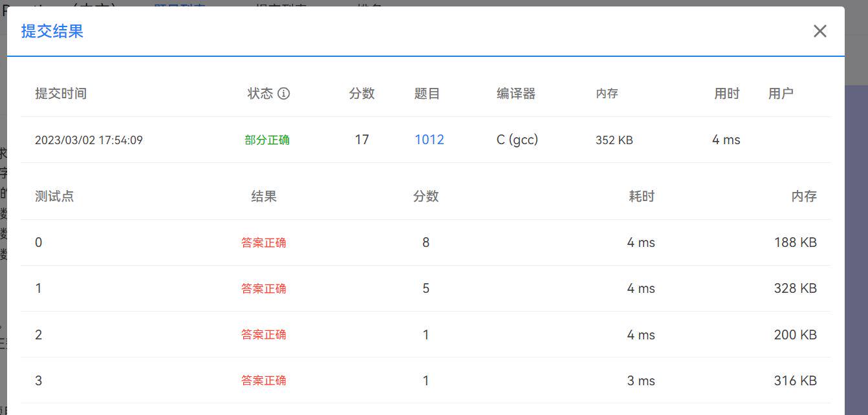Click the C (gcc) compiler value
This screenshot has width=868, height=415.
(x=517, y=140)
